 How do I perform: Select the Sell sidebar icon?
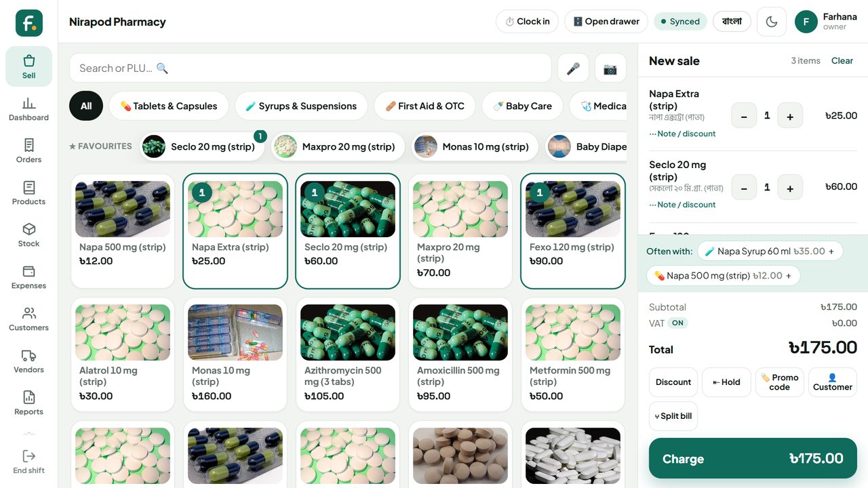(x=28, y=66)
